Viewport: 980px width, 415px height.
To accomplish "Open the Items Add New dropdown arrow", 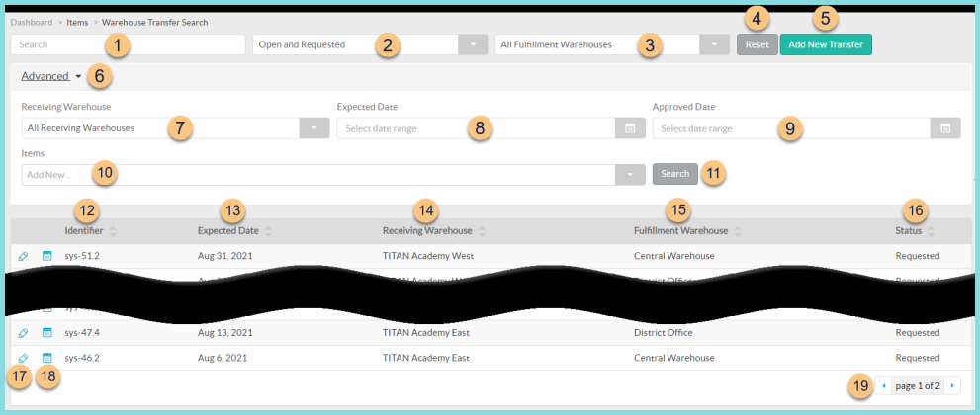I will tap(630, 175).
